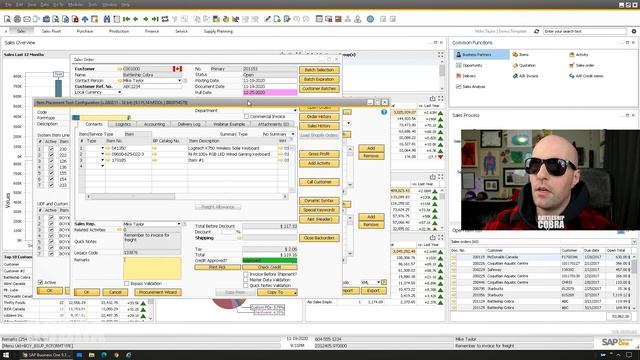Viewport: 640px width, 360px height.
Task: Go to Next Record arrow icon
Action: pos(146,19)
